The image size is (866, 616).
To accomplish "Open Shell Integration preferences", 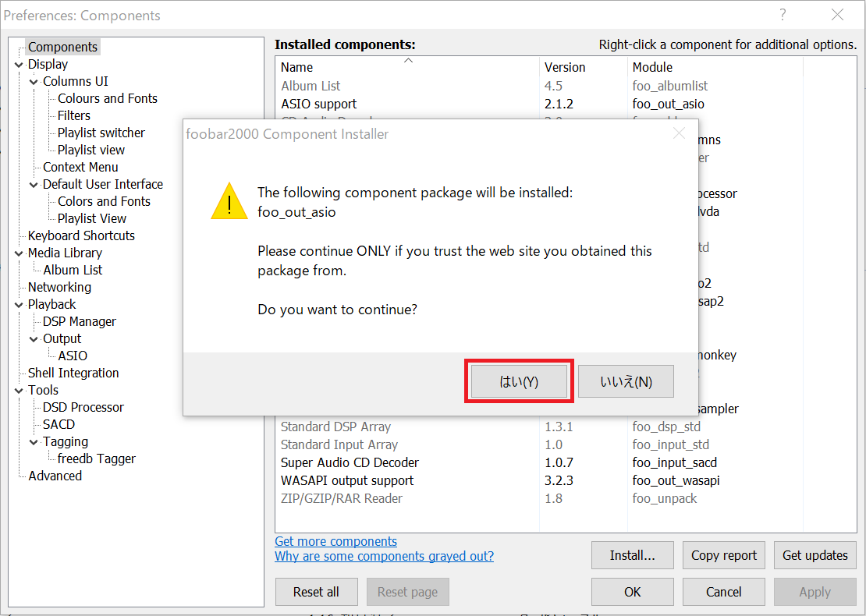I will (73, 373).
